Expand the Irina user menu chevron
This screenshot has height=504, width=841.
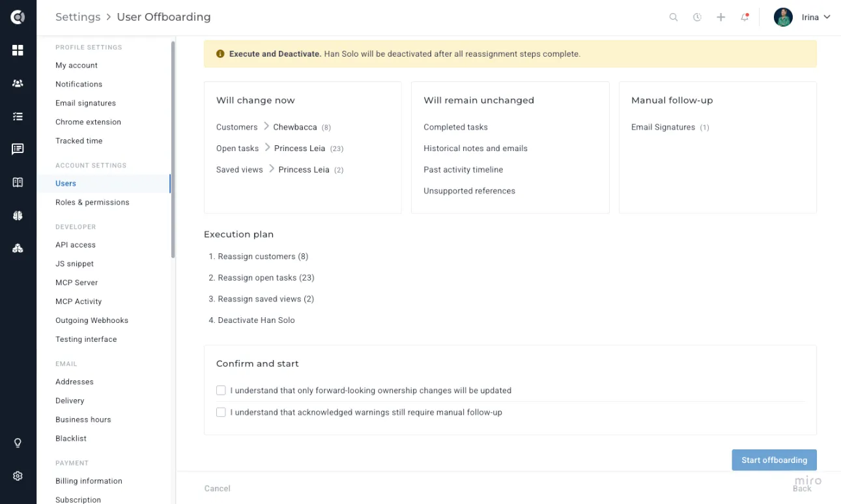(x=827, y=17)
